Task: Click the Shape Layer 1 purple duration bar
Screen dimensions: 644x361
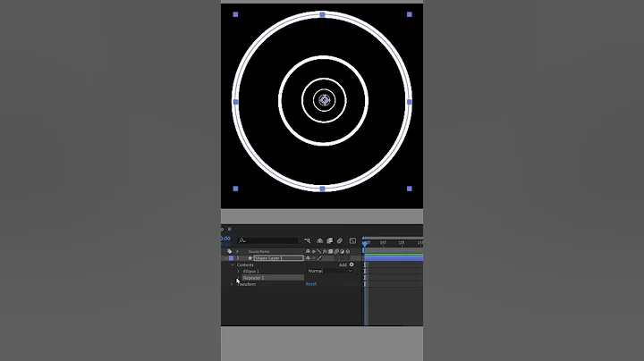Action: [x=394, y=258]
